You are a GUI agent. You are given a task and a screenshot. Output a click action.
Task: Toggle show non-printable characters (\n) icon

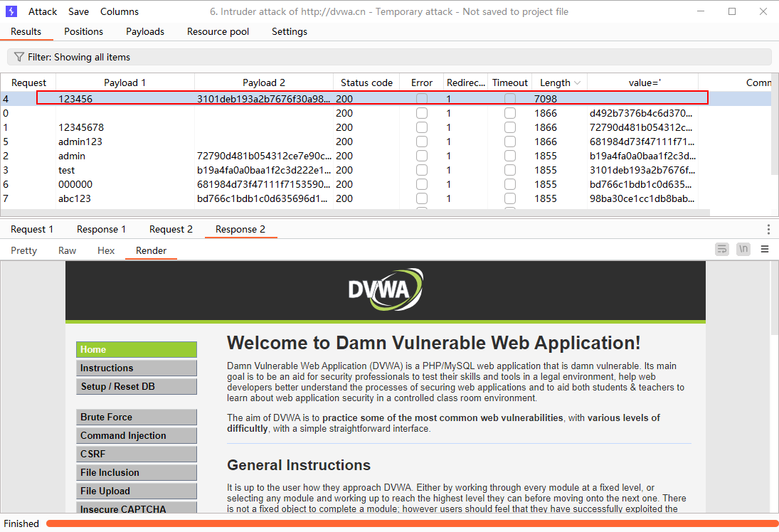click(x=743, y=249)
